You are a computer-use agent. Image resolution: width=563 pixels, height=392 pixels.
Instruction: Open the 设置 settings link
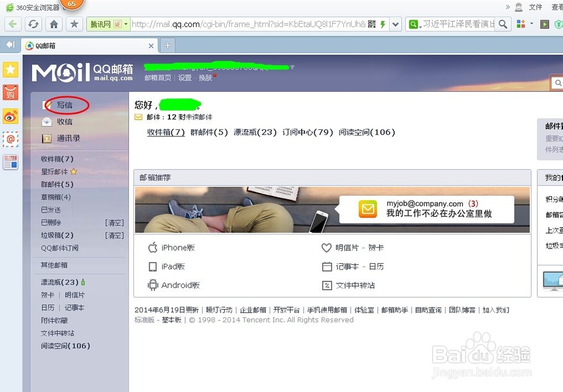[185, 78]
